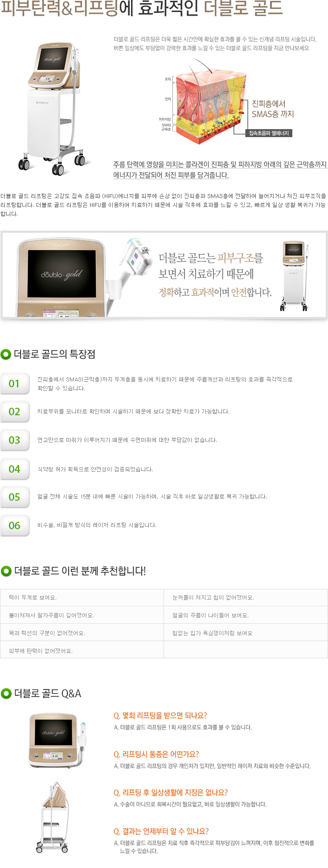
Task: Click the 01 feature number badge
Action: click(15, 383)
